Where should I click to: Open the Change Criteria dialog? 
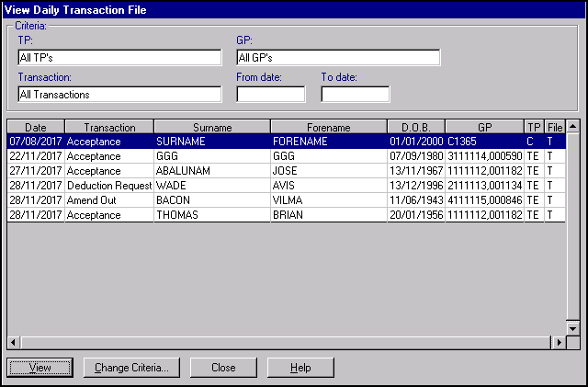132,368
